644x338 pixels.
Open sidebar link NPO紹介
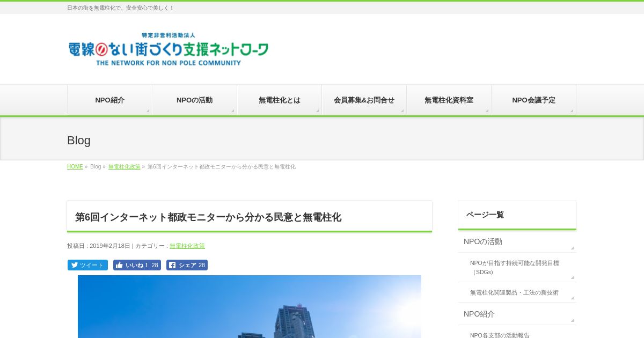pyautogui.click(x=517, y=314)
